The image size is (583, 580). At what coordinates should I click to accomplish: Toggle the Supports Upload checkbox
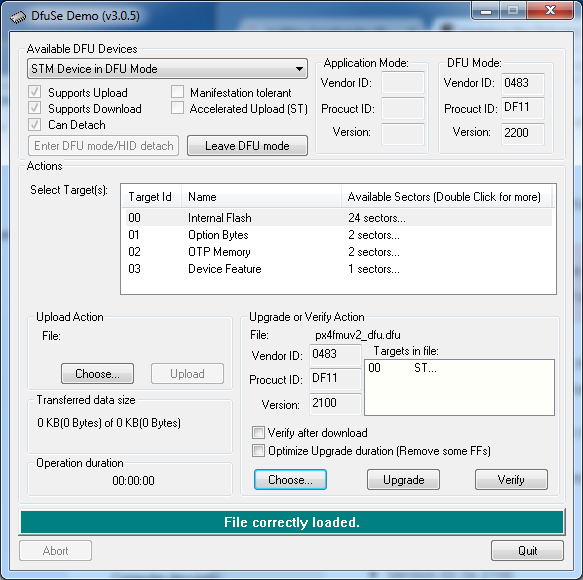point(35,92)
